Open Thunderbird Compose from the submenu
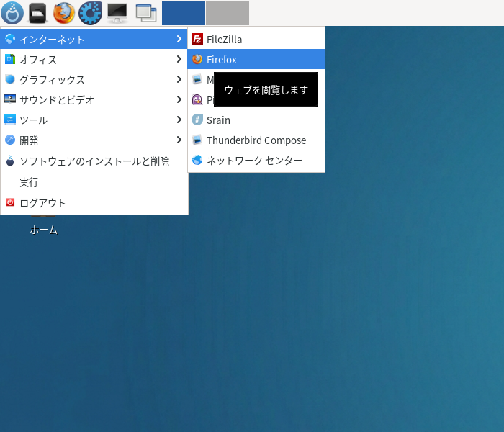This screenshot has width=504, height=432. pos(256,140)
